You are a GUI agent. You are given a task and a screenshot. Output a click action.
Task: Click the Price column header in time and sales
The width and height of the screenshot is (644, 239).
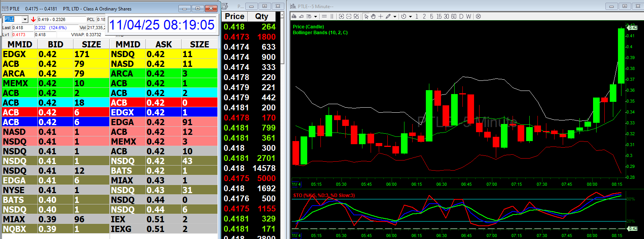tap(234, 16)
